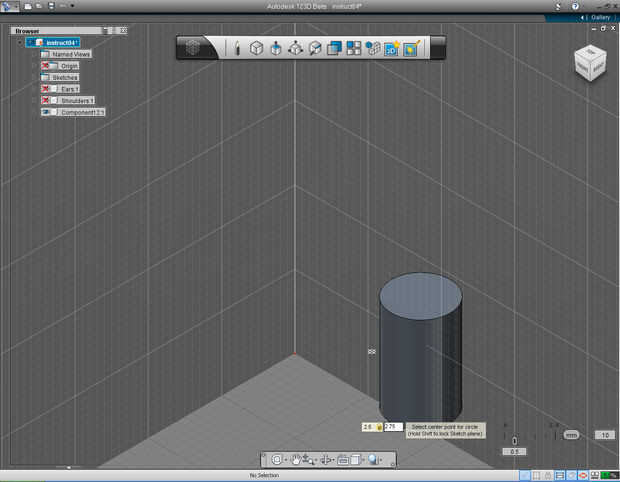
Task: Select Named Views in the browser
Action: (66, 54)
